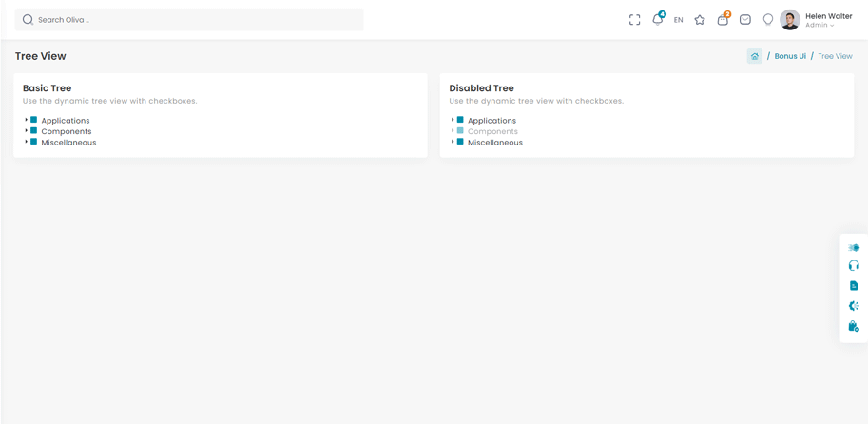Open Helen Walter profile menu
This screenshot has width=868, height=424.
click(817, 19)
